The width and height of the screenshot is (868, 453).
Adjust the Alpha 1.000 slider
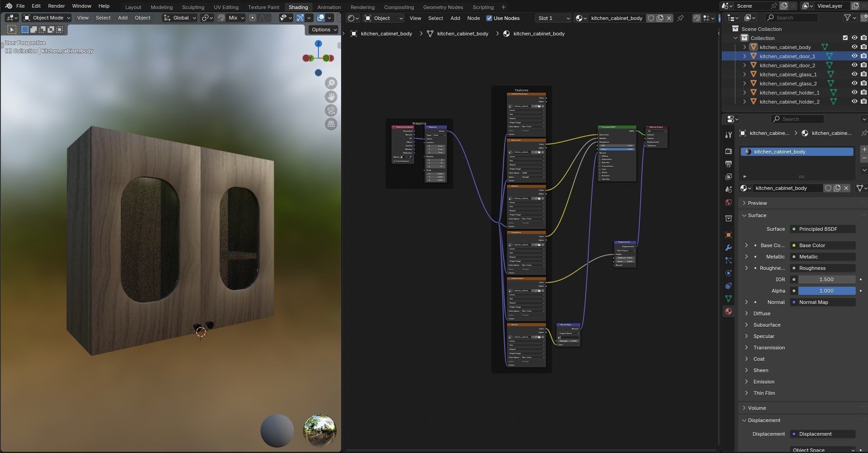click(x=826, y=291)
